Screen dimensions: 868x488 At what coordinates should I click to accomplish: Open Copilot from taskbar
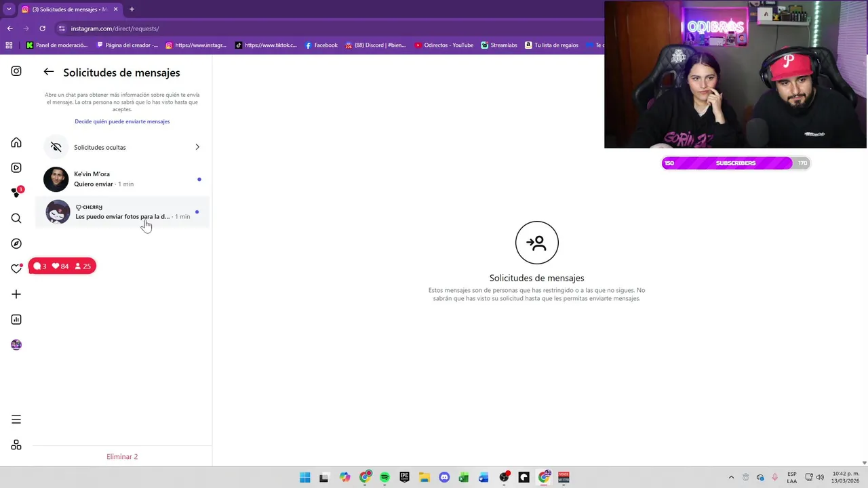tap(345, 477)
